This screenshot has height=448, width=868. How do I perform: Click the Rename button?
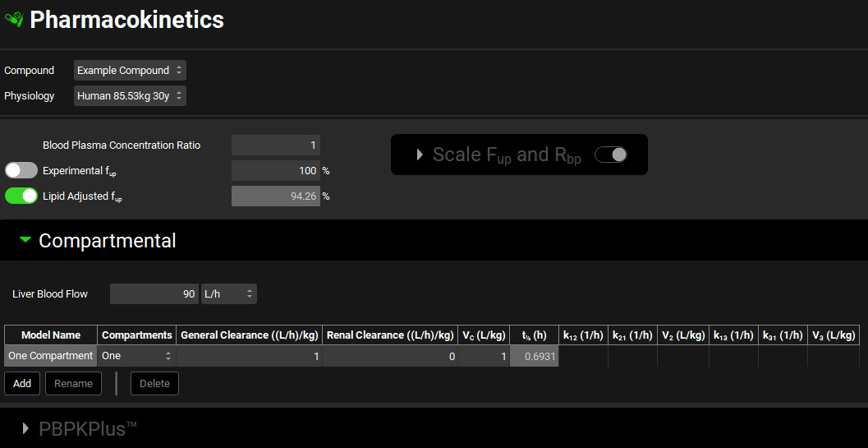pos(73,383)
